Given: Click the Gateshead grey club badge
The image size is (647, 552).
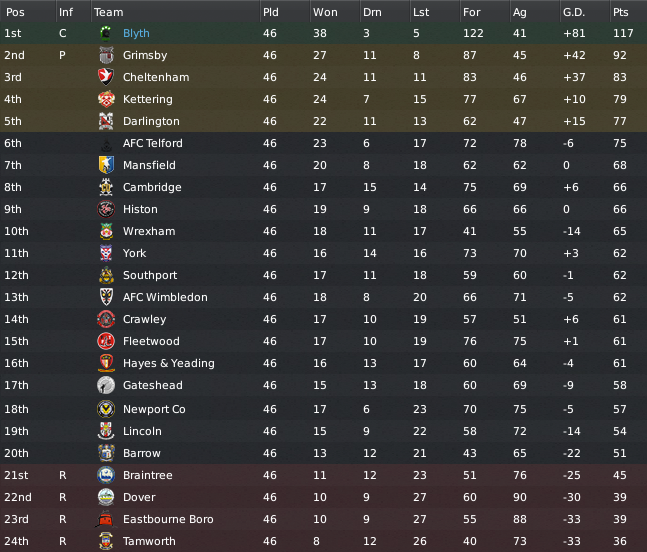Looking at the screenshot, I should [x=106, y=385].
